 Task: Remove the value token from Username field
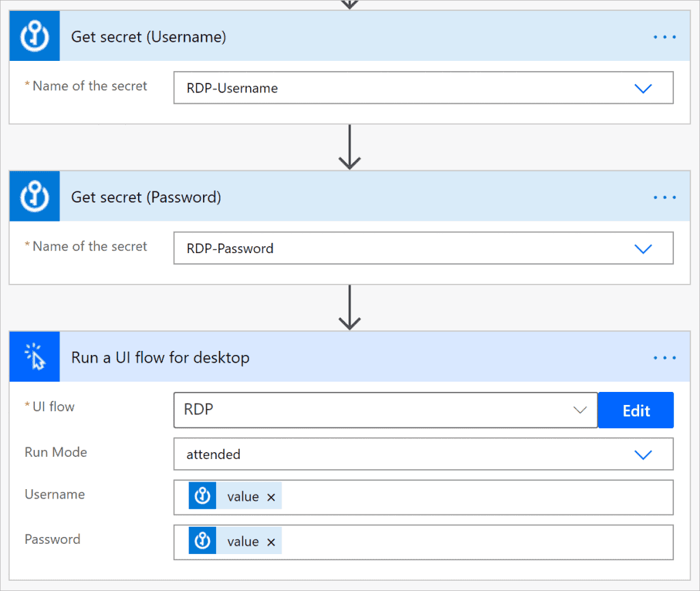pyautogui.click(x=271, y=497)
